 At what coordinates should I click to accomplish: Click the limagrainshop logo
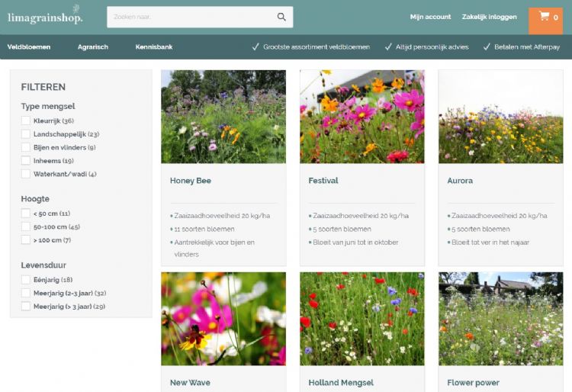pos(45,16)
